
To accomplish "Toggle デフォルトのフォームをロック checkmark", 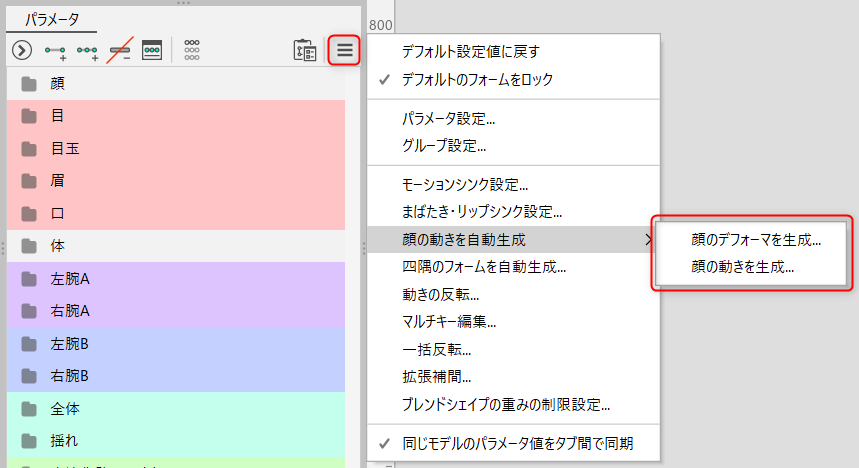I will point(383,79).
